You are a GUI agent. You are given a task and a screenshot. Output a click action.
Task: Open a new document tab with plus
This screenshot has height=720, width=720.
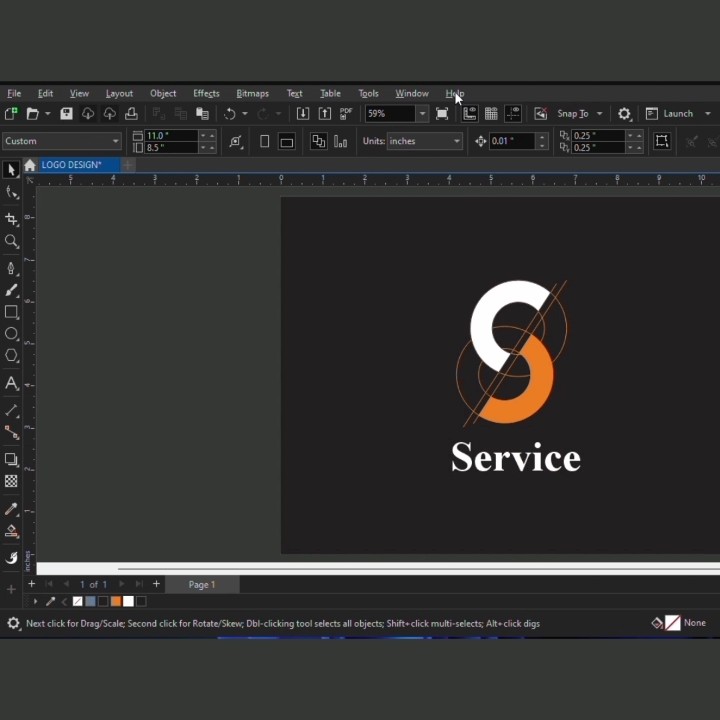(x=128, y=165)
